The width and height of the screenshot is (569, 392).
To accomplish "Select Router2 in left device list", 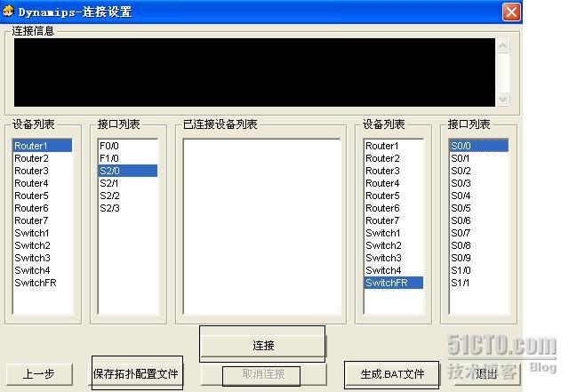I will (x=42, y=158).
